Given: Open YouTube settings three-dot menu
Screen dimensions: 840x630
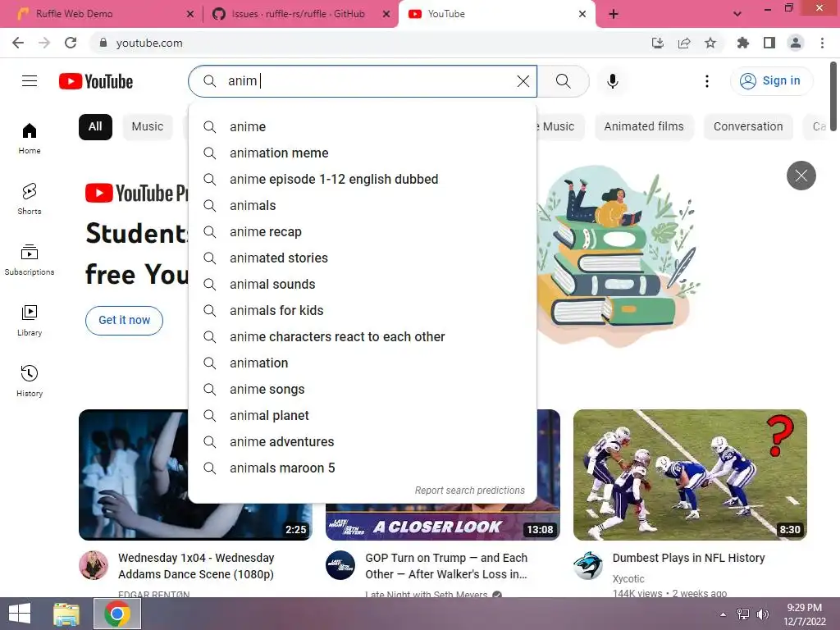Looking at the screenshot, I should (x=707, y=81).
